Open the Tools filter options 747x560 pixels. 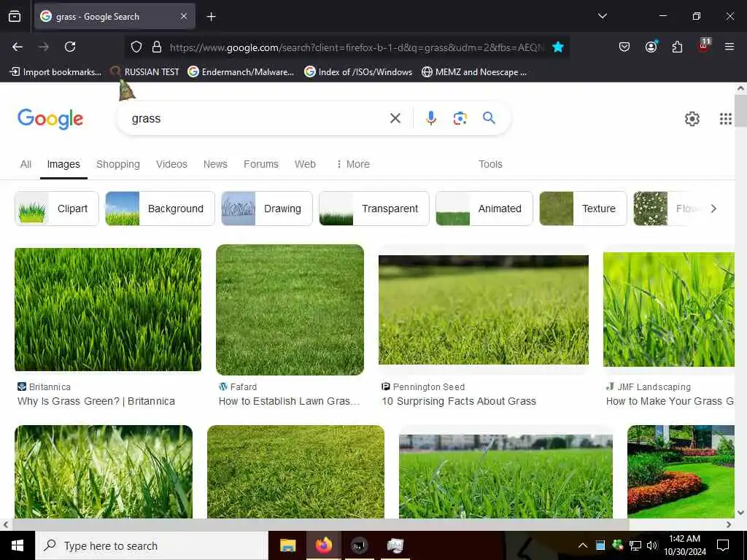click(x=490, y=164)
